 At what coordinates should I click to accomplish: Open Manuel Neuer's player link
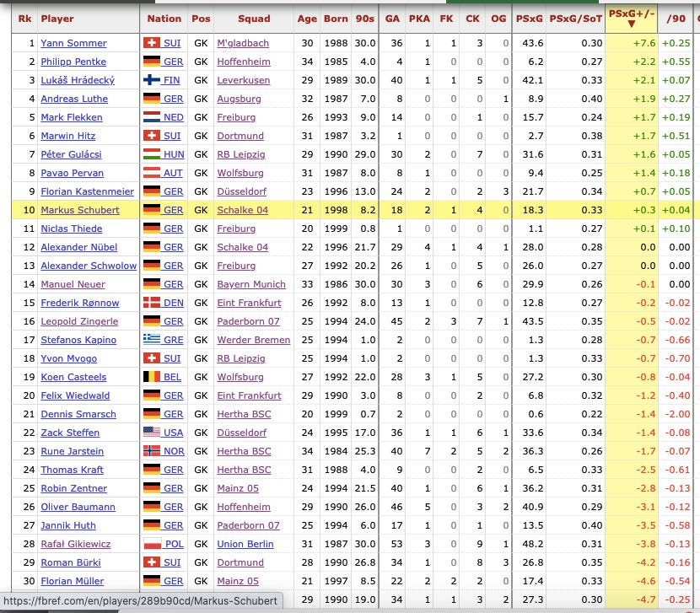click(x=74, y=284)
